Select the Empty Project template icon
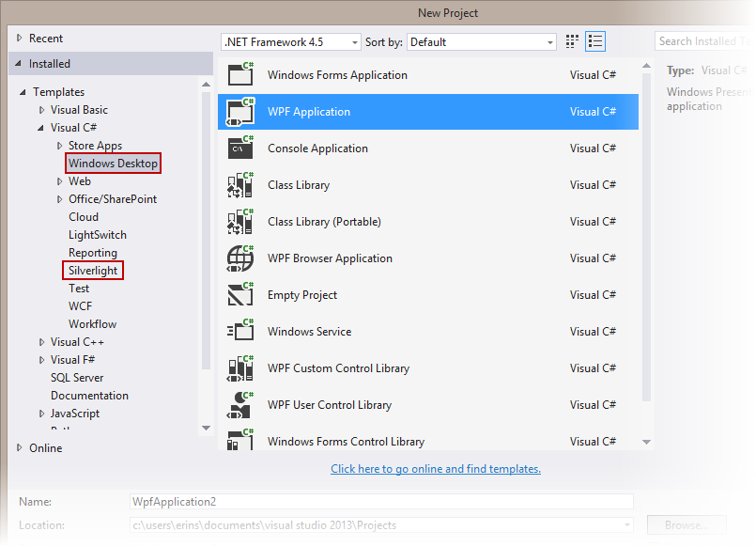 tap(240, 295)
